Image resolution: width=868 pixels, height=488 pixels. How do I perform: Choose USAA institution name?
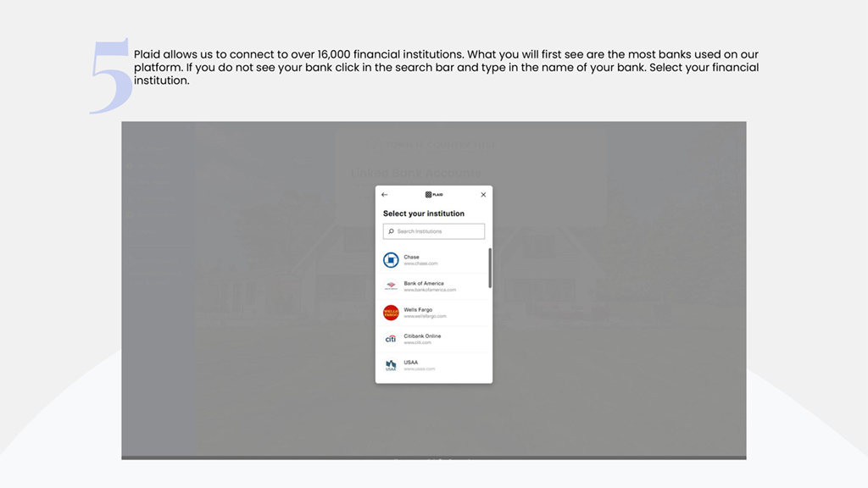tap(411, 363)
